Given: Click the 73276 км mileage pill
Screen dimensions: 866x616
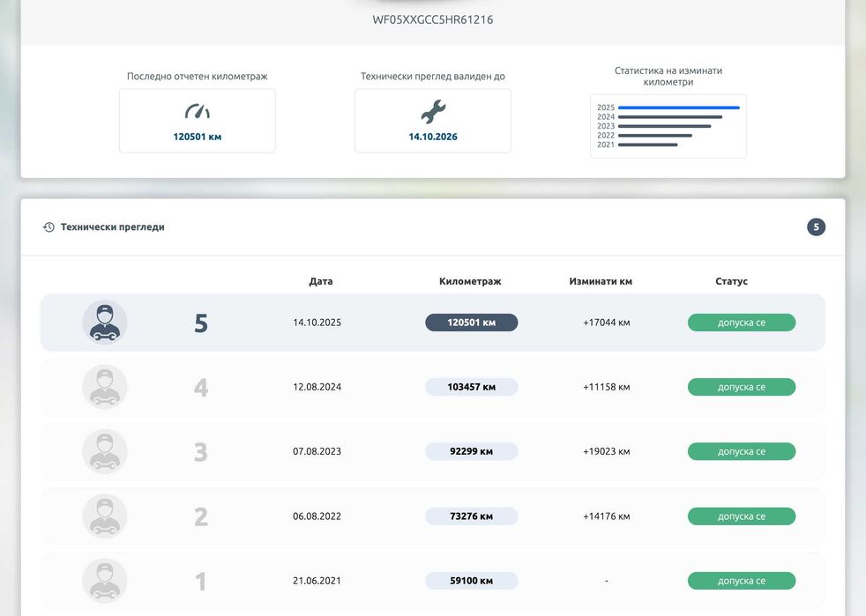Looking at the screenshot, I should coord(471,516).
